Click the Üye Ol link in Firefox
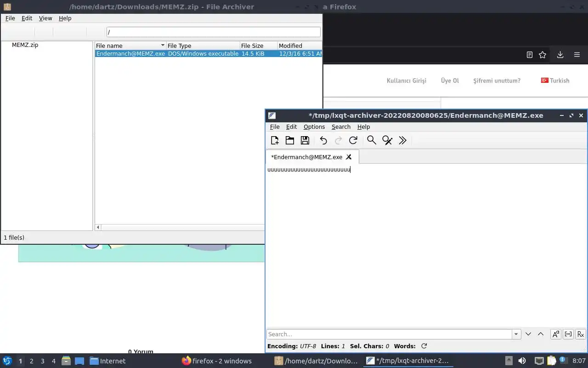The height and width of the screenshot is (368, 588). (x=450, y=80)
